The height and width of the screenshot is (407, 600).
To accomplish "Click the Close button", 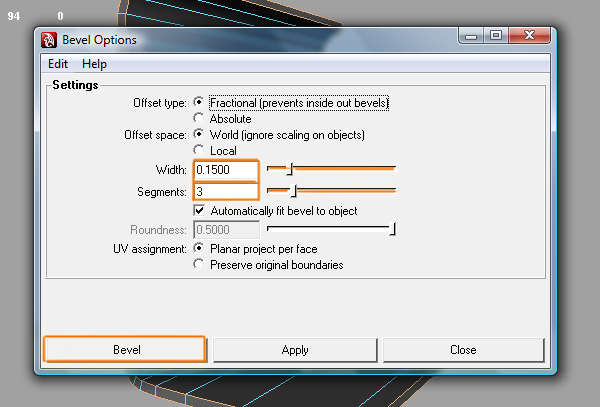I will tap(463, 350).
